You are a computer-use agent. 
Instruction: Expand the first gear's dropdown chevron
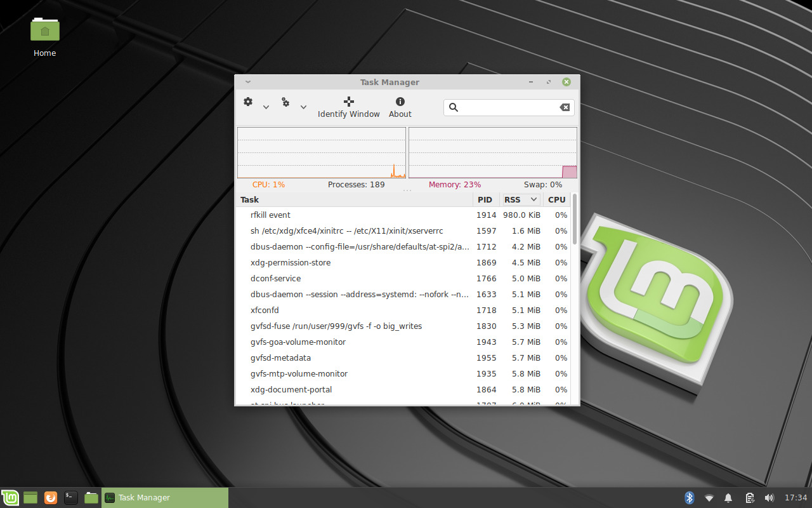(266, 107)
